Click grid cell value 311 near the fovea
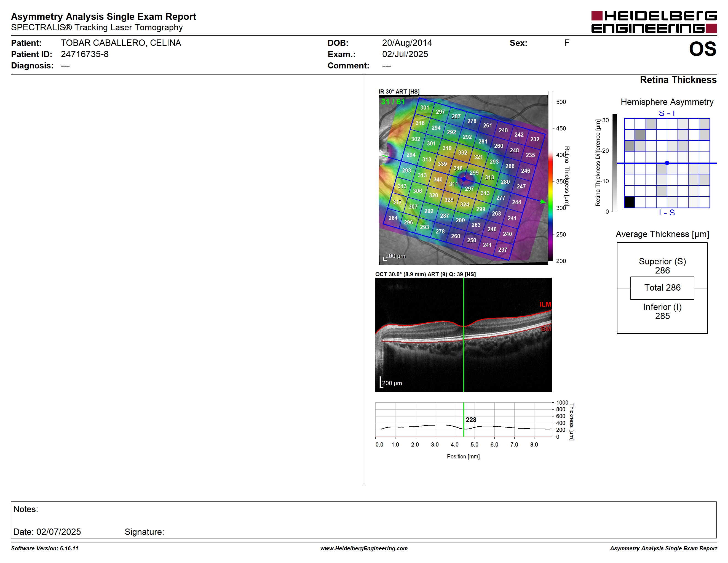728x563 pixels. pos(453,184)
